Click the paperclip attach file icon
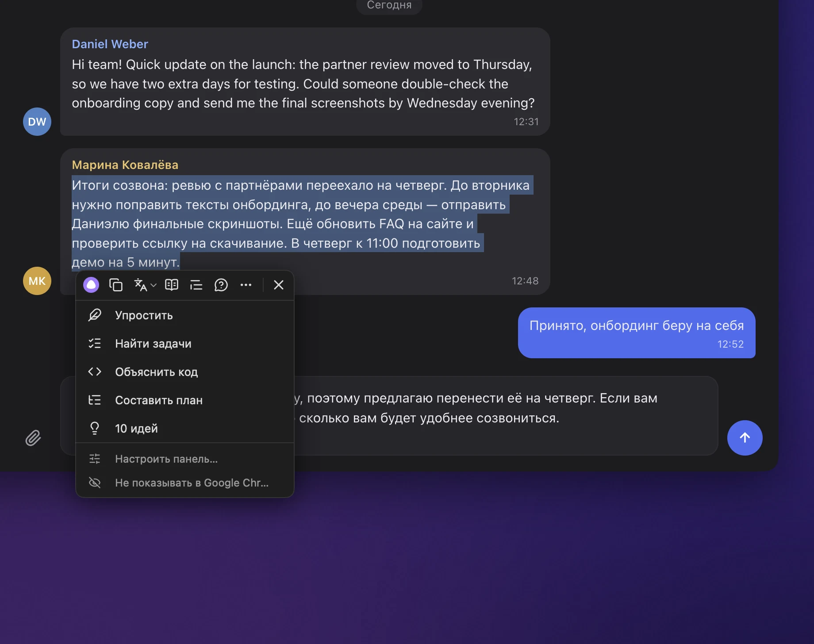 coord(33,438)
